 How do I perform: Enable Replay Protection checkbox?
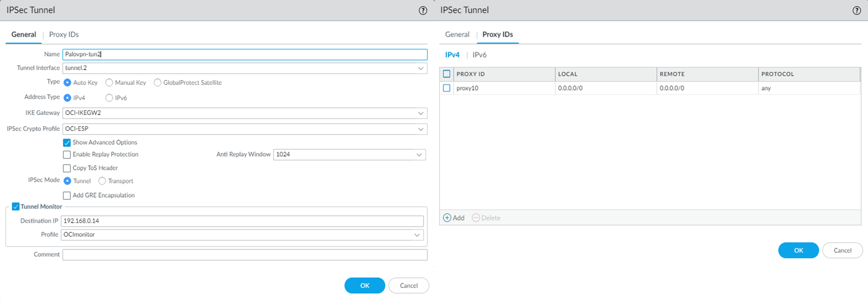click(67, 154)
